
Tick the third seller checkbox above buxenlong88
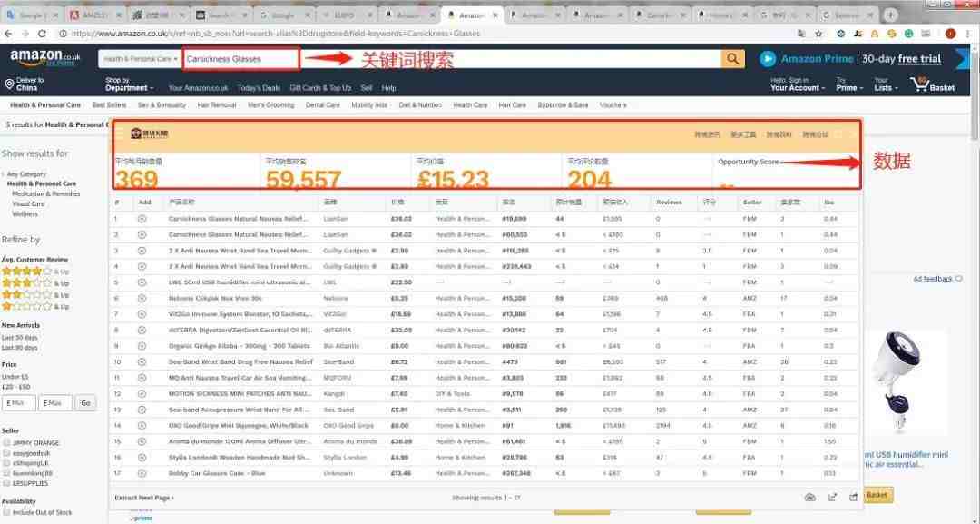[6, 463]
